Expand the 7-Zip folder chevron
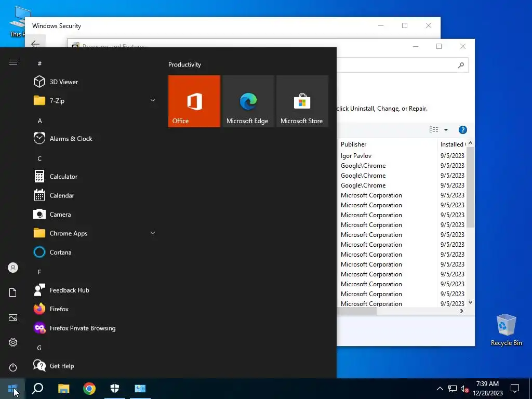Image resolution: width=532 pixels, height=399 pixels. (153, 100)
